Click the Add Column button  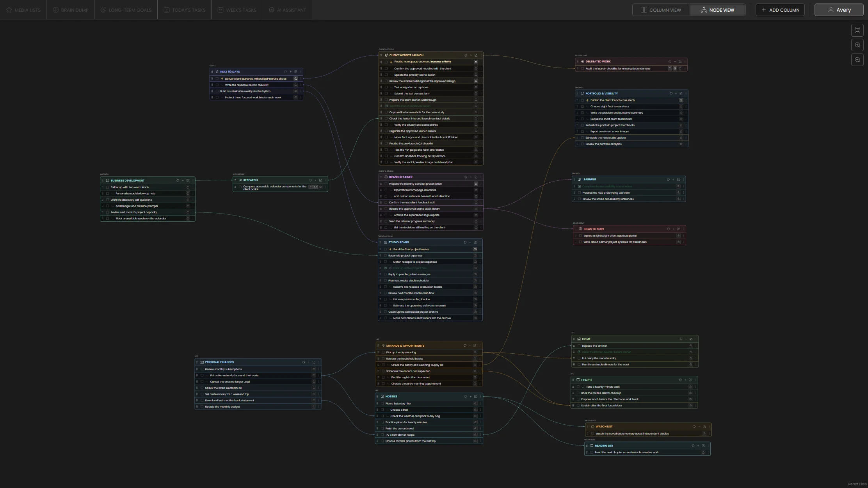780,10
